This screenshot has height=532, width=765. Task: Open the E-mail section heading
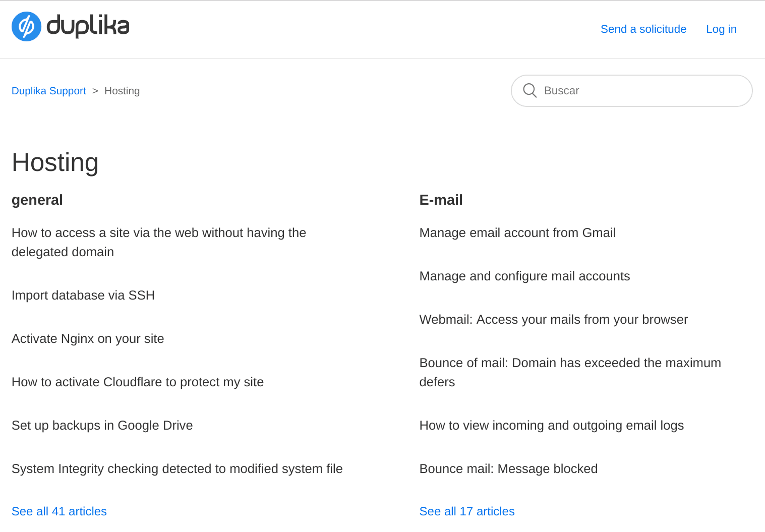(441, 200)
